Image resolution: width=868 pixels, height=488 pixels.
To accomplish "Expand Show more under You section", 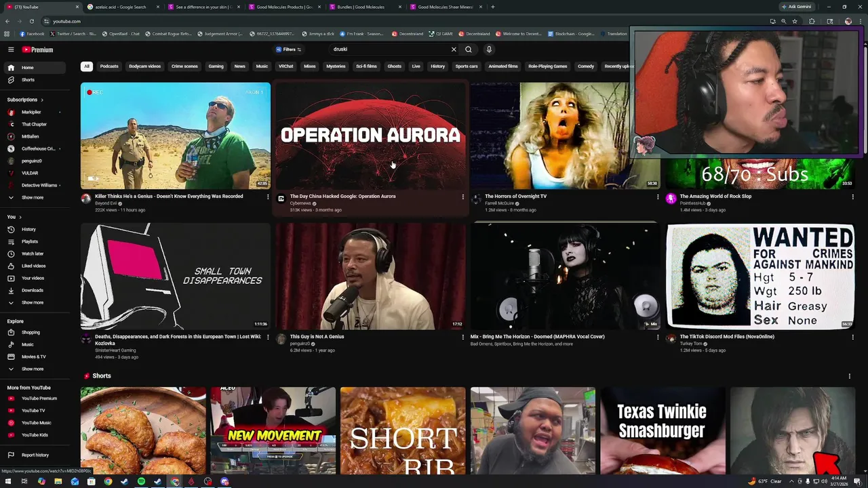I will click(33, 302).
